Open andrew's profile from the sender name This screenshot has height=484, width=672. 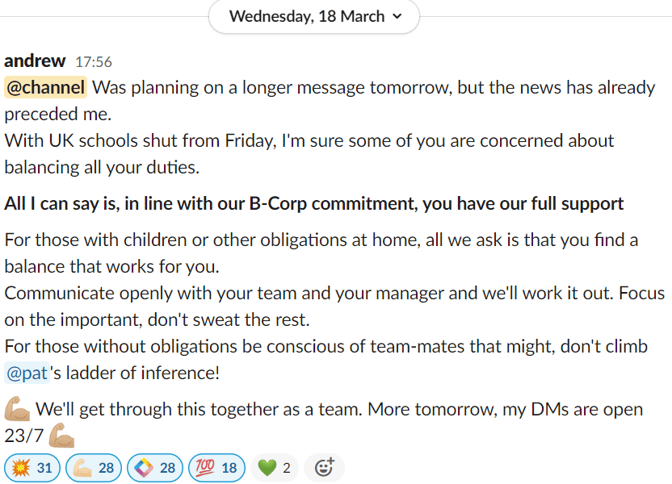coord(35,61)
